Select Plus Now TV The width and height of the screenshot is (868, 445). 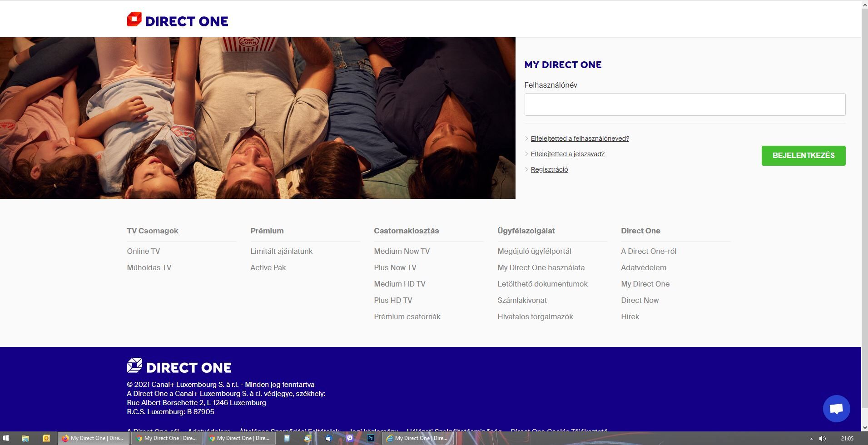pos(395,267)
